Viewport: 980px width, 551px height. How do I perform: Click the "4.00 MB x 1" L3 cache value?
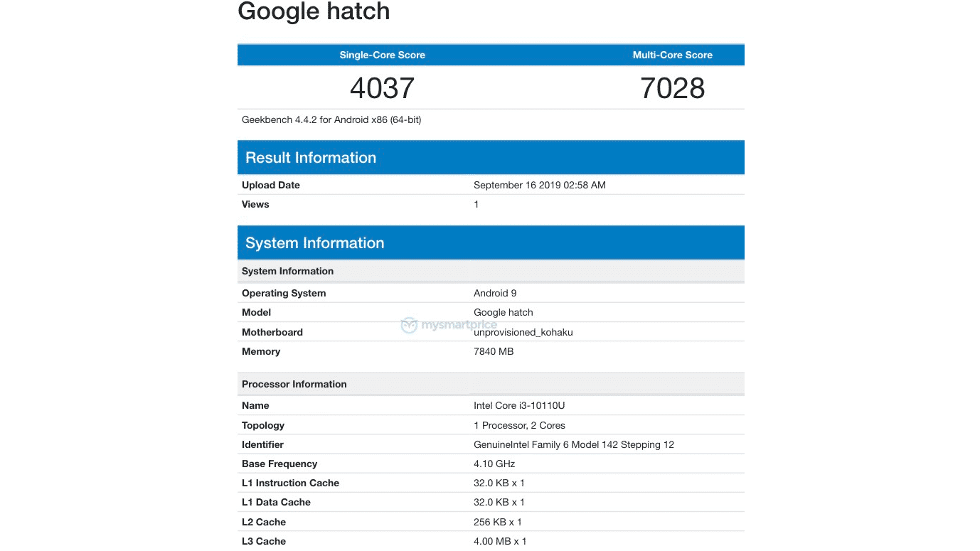coord(501,541)
